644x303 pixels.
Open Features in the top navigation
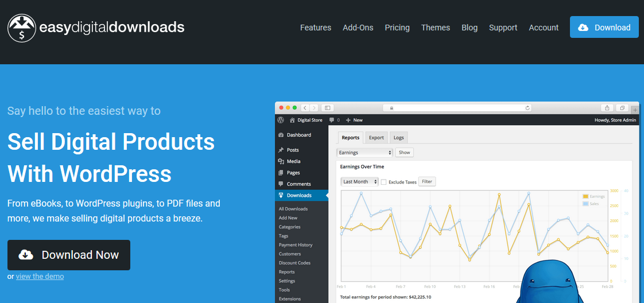[x=316, y=28]
